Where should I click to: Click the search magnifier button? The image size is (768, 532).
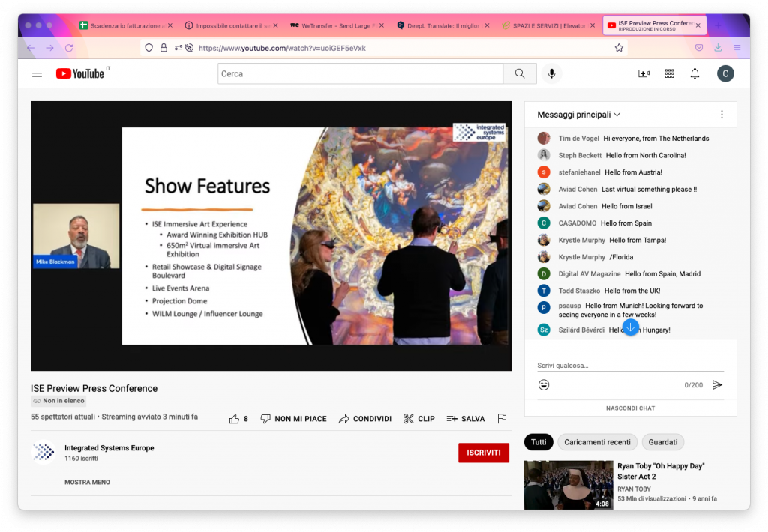[520, 73]
